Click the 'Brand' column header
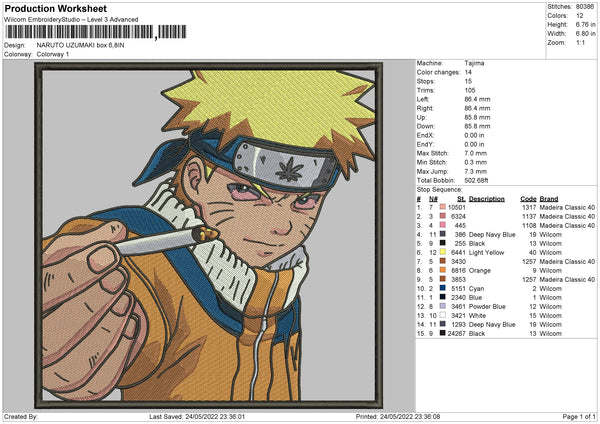 (x=549, y=199)
